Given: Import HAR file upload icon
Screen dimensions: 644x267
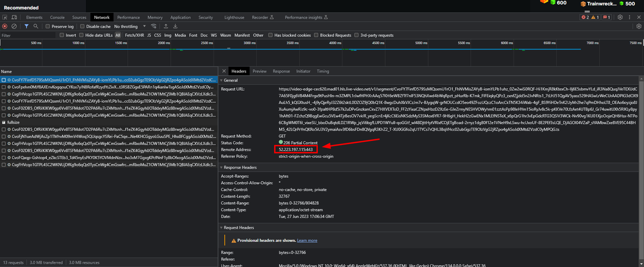Looking at the screenshot, I should [166, 26].
